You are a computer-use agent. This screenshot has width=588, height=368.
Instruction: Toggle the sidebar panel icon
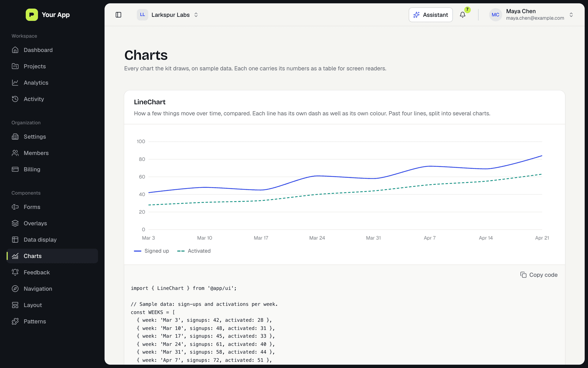point(119,15)
